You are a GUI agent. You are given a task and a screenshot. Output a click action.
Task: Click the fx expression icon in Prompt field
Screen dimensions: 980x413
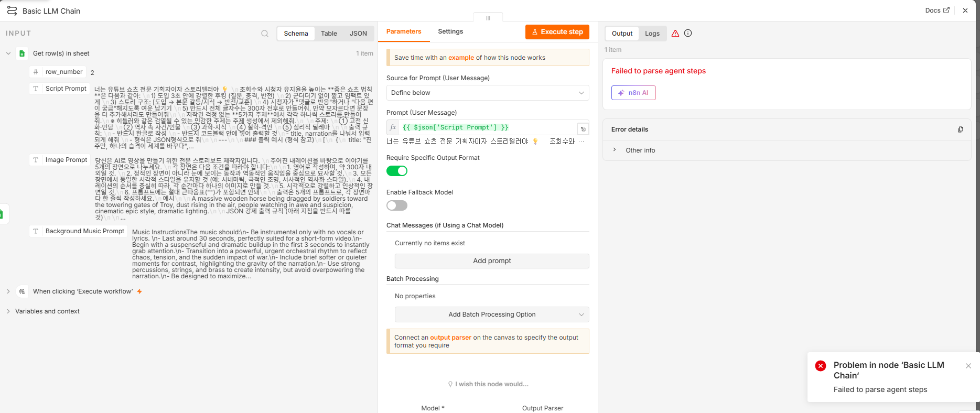(x=393, y=127)
